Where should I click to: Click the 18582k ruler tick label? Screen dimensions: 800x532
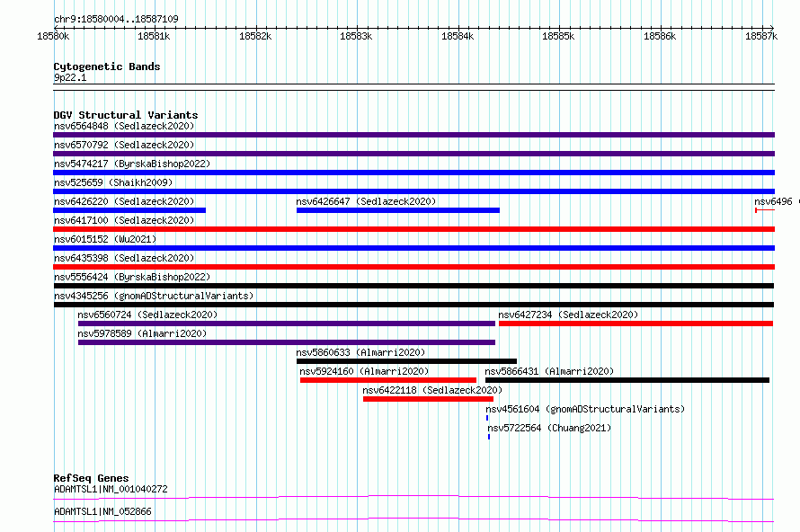[255, 36]
